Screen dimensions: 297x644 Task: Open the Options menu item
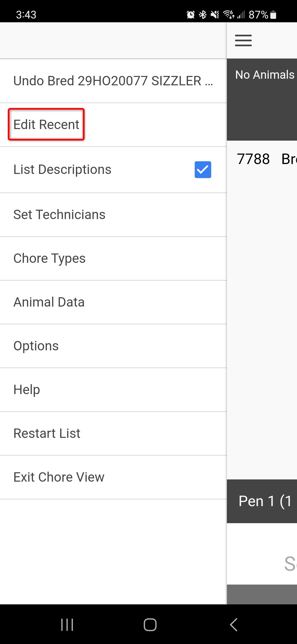pyautogui.click(x=113, y=346)
